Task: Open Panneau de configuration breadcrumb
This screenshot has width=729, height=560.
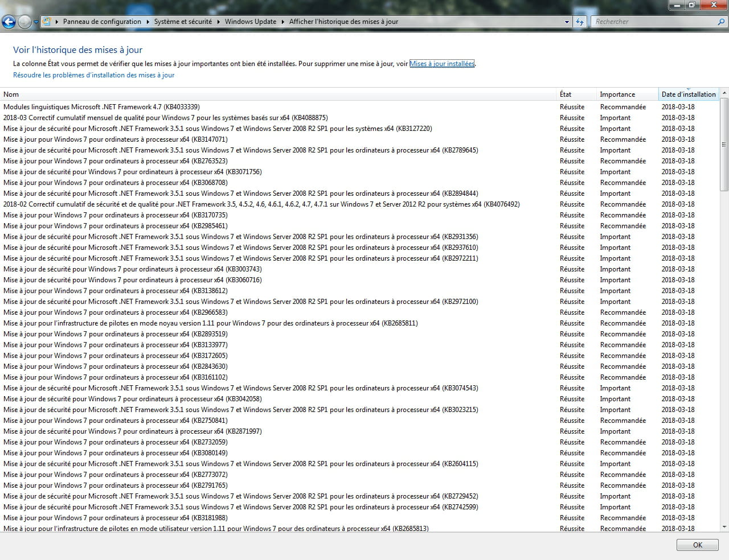Action: point(102,22)
